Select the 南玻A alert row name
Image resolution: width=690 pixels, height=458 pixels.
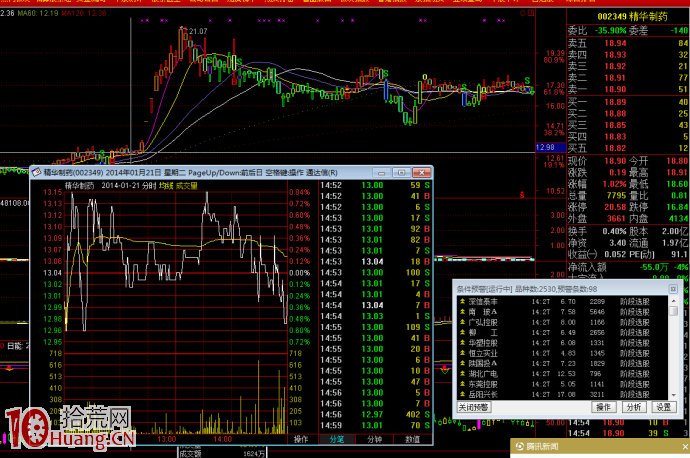483,312
